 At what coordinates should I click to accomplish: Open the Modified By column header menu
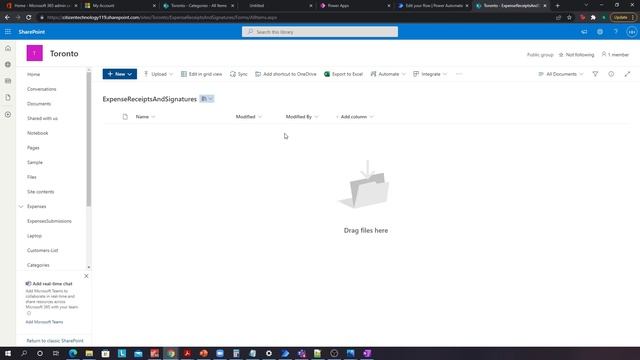pos(302,117)
